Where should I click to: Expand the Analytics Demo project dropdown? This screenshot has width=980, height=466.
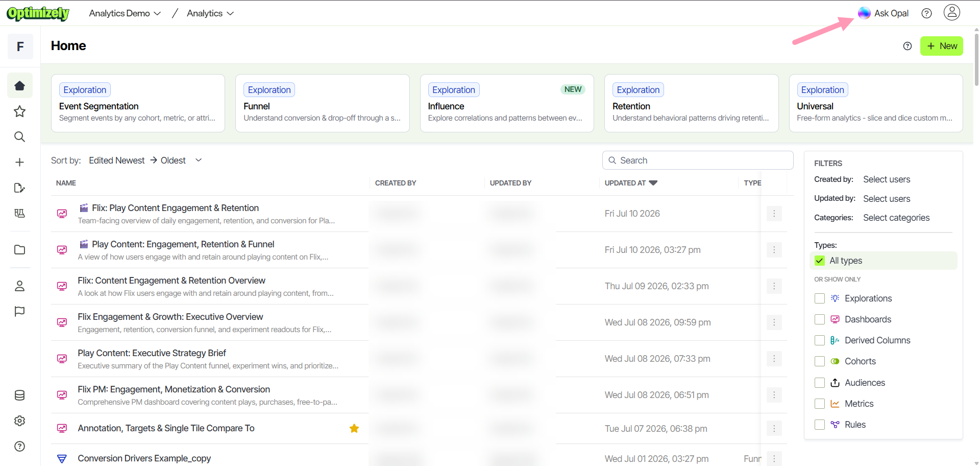pos(125,13)
